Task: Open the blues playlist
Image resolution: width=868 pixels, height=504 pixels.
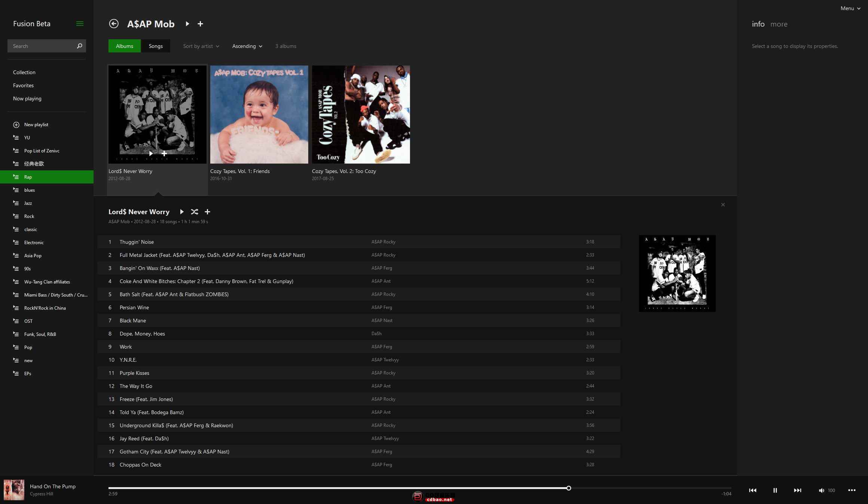Action: pyautogui.click(x=47, y=190)
